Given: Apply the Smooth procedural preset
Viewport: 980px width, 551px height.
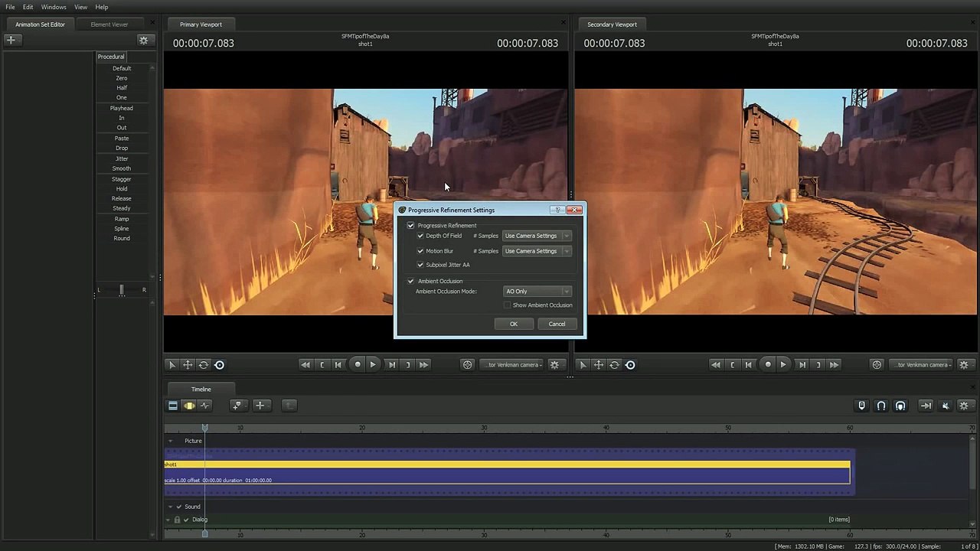Looking at the screenshot, I should (x=122, y=168).
